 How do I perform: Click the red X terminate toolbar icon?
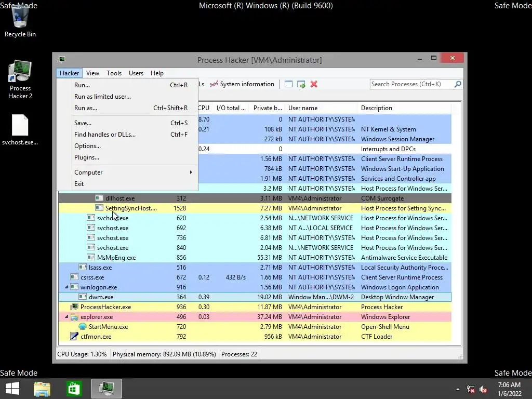tap(314, 84)
